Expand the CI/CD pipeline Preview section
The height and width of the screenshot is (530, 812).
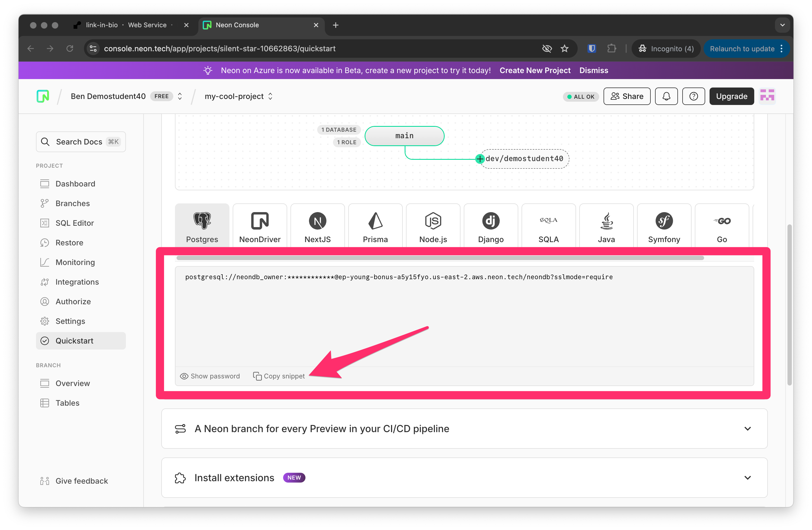[x=464, y=429]
